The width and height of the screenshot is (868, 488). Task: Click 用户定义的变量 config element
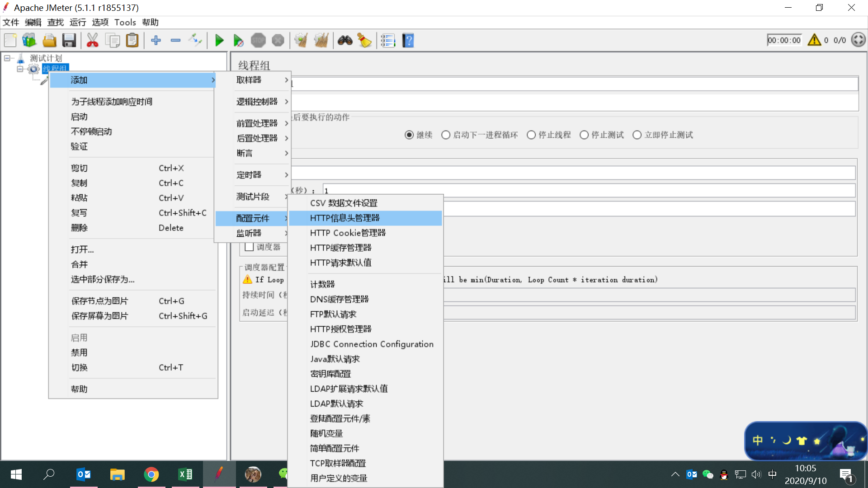(339, 478)
